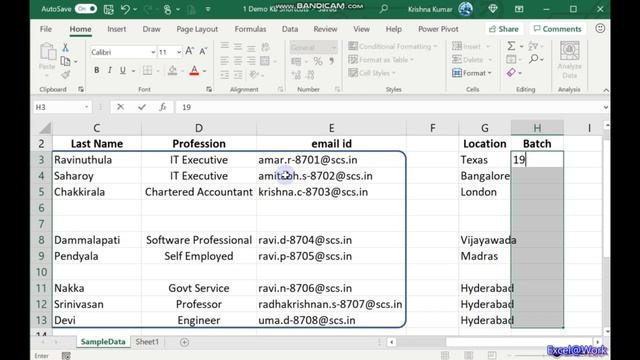Click the Fill down icon
Image resolution: width=640 pixels, height=360 pixels.
coord(511,59)
